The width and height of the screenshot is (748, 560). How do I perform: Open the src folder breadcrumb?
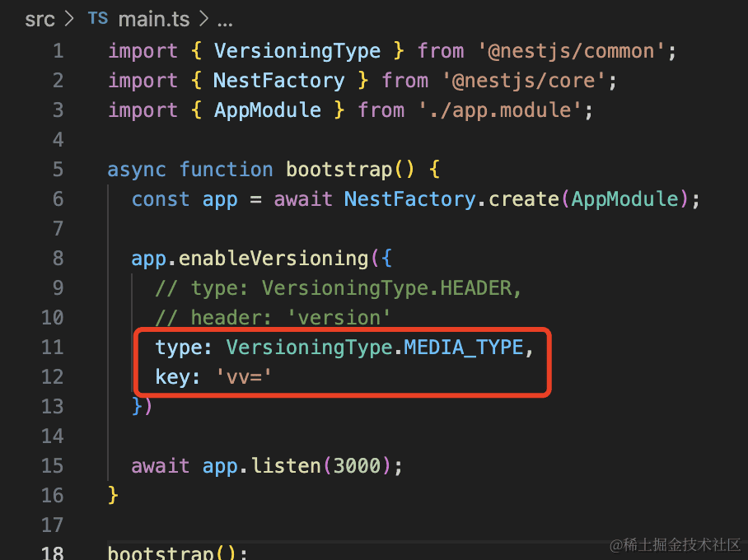pos(40,18)
